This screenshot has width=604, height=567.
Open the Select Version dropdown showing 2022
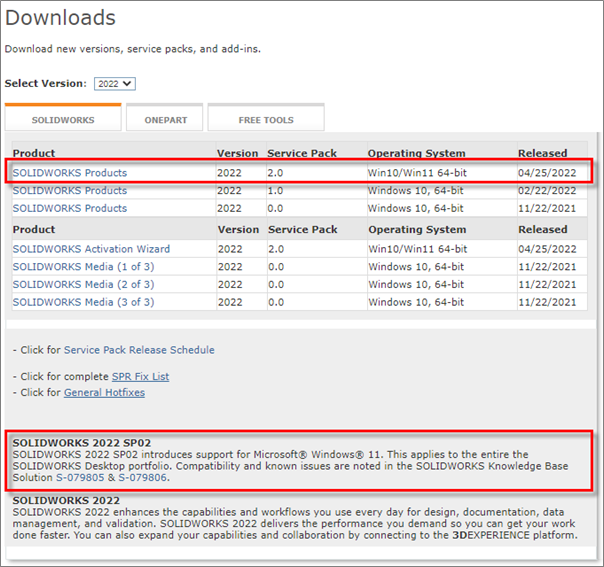[115, 84]
